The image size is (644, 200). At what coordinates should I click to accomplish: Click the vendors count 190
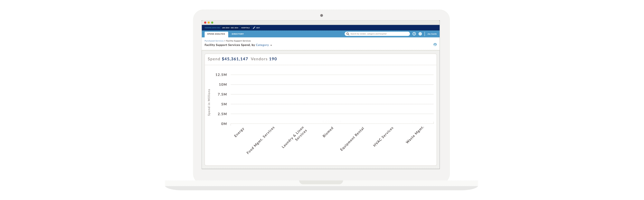(273, 59)
